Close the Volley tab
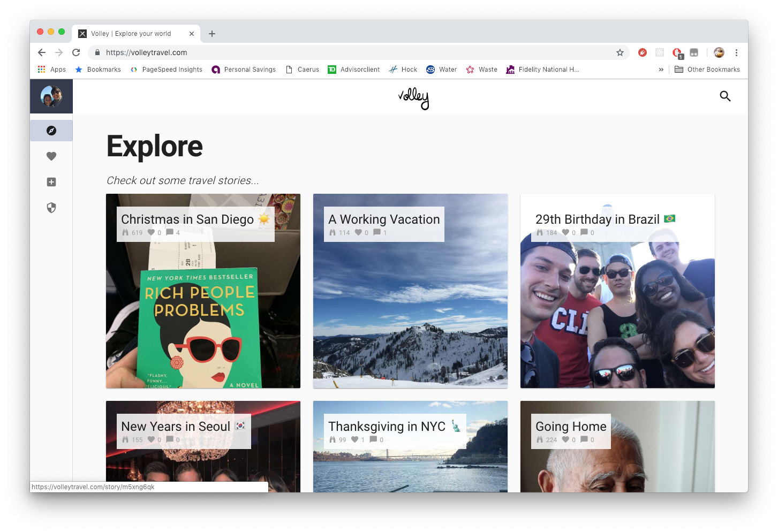Screen dimensions: 778x532 [192, 34]
